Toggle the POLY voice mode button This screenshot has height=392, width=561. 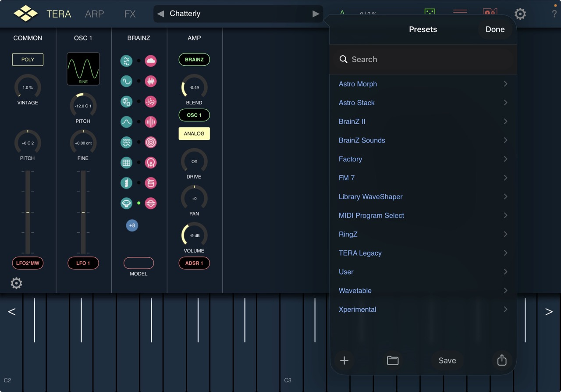28,60
